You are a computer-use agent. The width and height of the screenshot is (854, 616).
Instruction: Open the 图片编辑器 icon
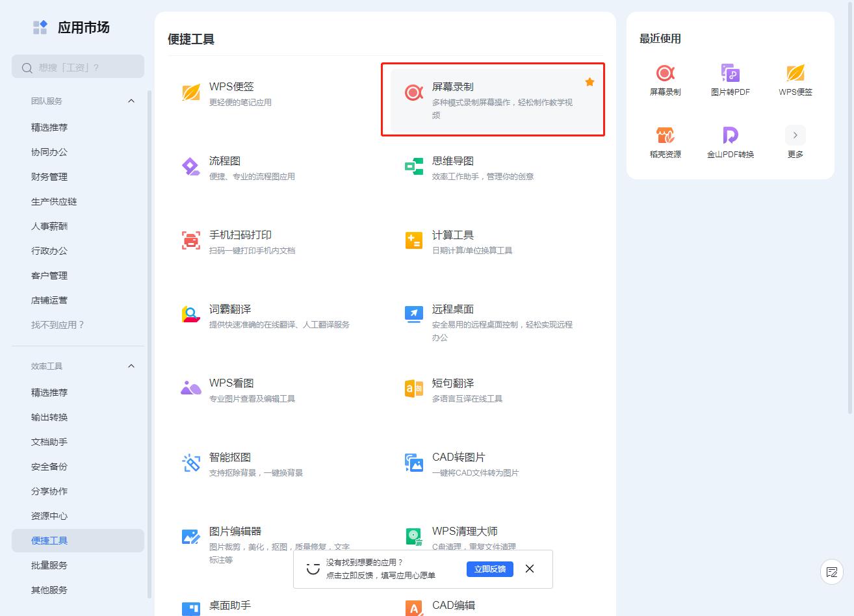coord(191,537)
